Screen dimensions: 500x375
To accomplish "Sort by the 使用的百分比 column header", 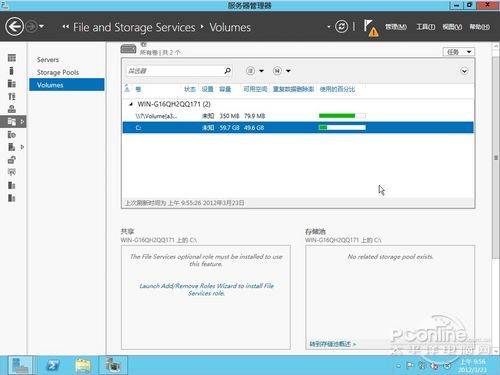I will [337, 89].
